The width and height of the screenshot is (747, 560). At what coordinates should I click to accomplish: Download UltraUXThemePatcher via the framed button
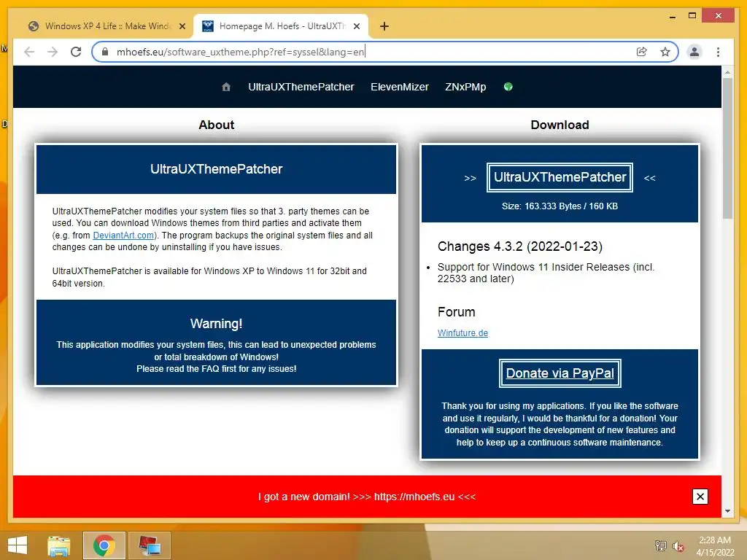point(560,178)
